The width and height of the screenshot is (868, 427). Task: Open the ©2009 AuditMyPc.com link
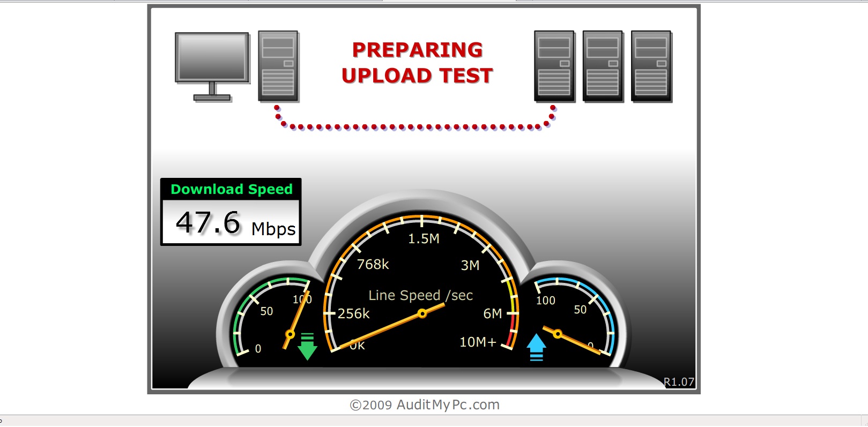pyautogui.click(x=424, y=405)
